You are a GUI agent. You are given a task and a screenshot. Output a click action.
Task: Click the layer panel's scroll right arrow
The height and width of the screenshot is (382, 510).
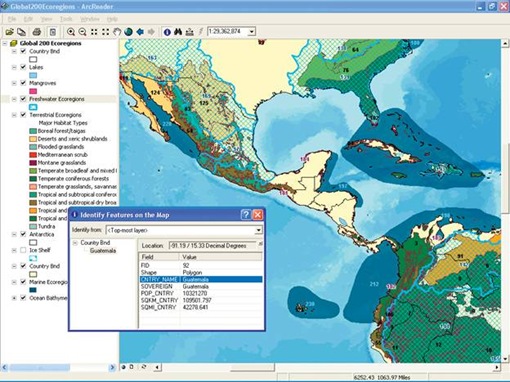[112, 367]
